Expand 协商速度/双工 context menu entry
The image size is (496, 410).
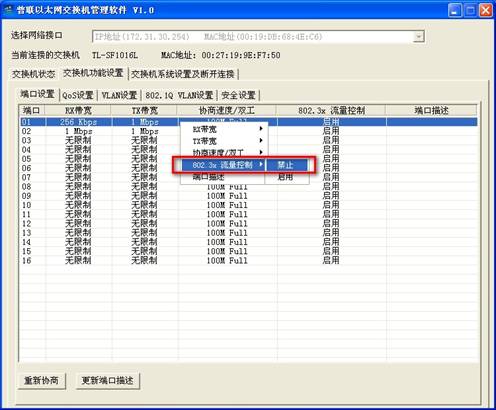[x=224, y=153]
